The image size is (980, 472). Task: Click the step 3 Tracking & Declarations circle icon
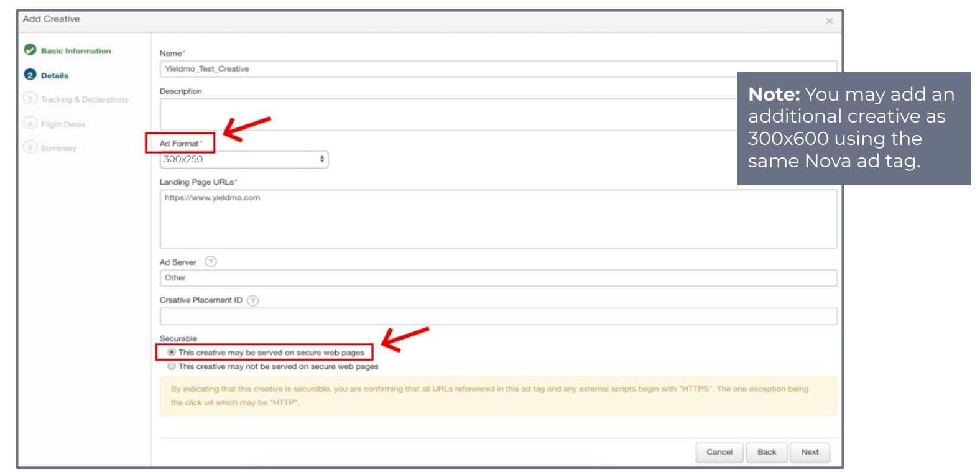click(x=30, y=99)
